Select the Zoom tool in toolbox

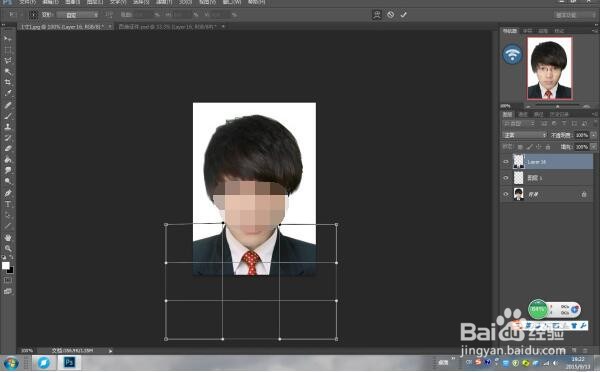[8, 248]
